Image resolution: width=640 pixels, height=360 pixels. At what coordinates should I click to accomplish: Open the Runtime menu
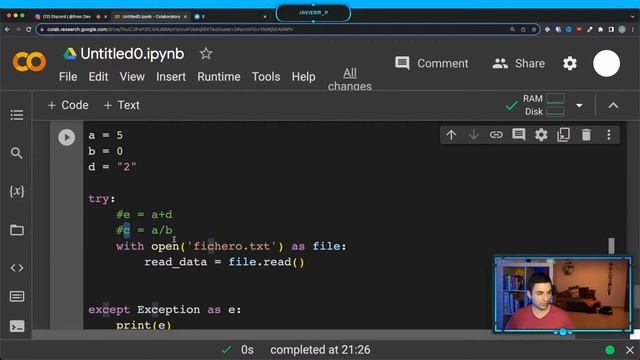pos(219,77)
